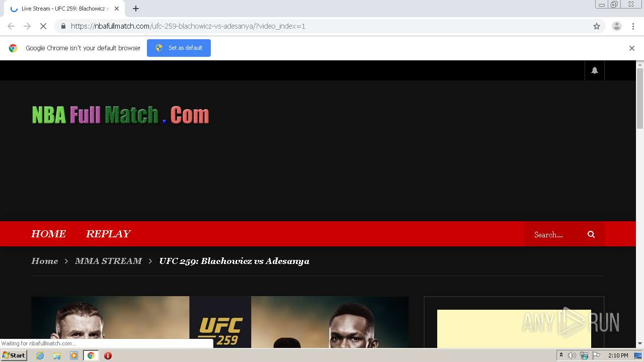Click the network tray icon

tap(584, 355)
